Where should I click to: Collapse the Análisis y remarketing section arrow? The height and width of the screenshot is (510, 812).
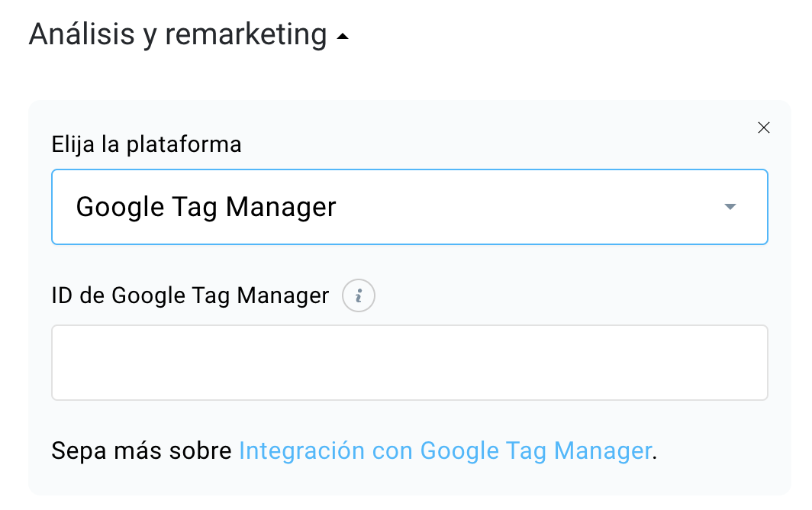pyautogui.click(x=343, y=37)
